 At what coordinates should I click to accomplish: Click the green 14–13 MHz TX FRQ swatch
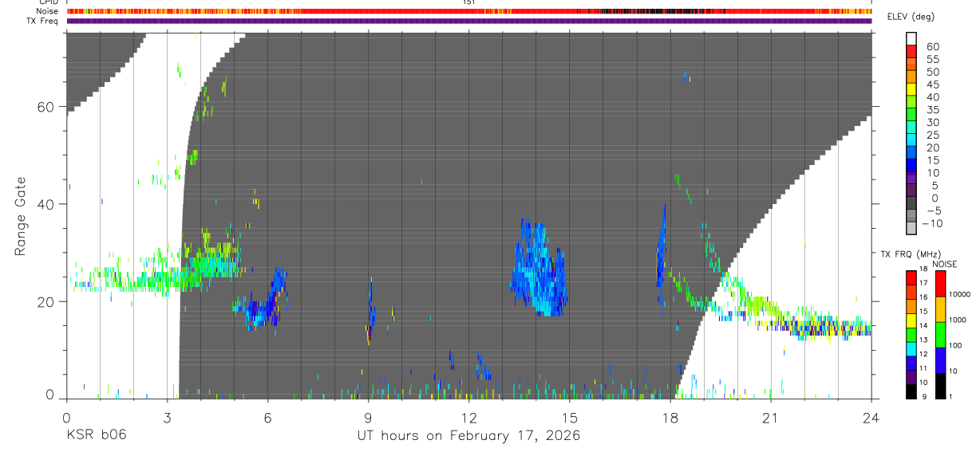[x=911, y=333]
